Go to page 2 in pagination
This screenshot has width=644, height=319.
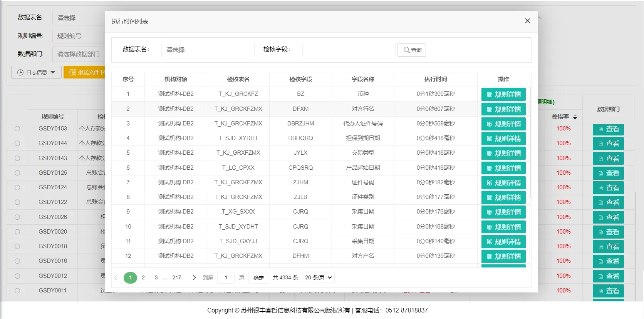coord(143,277)
